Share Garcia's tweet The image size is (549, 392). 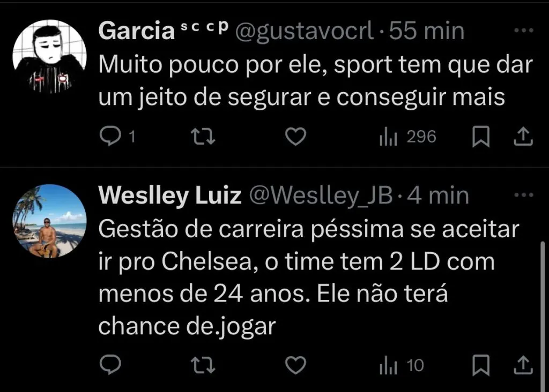(x=523, y=138)
